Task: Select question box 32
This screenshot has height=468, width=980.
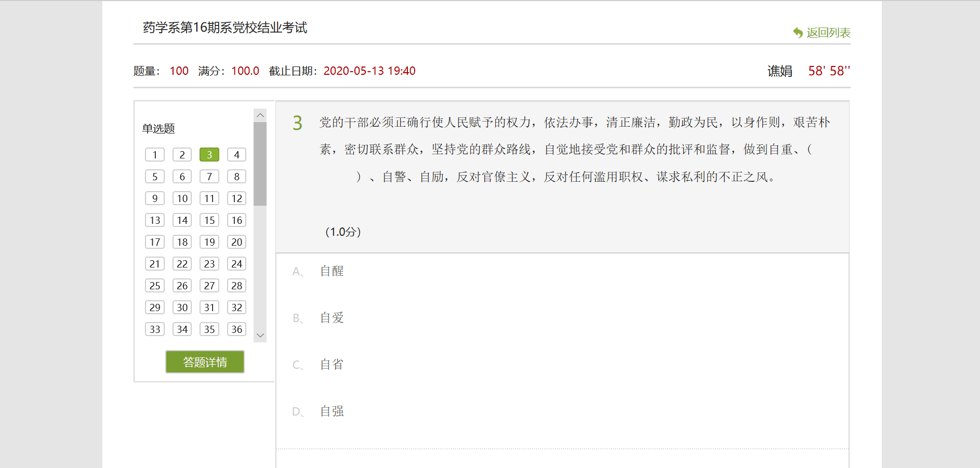Action: click(236, 307)
